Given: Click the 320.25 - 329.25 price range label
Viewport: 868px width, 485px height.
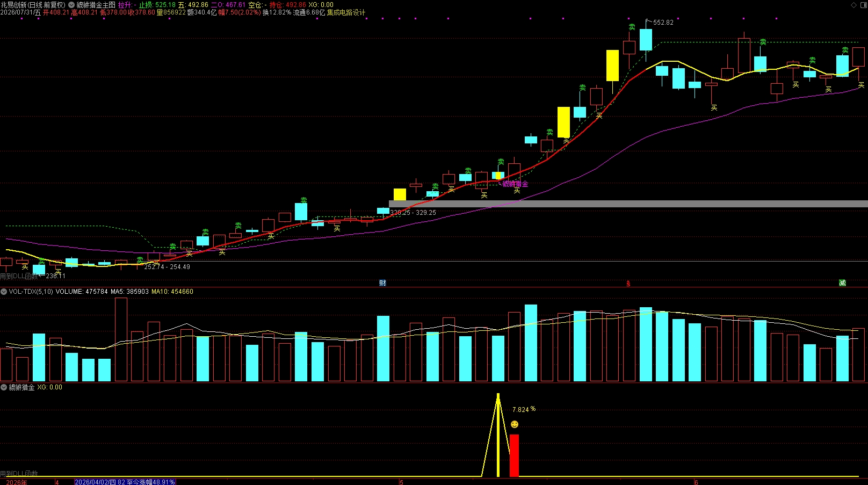Looking at the screenshot, I should (x=413, y=213).
